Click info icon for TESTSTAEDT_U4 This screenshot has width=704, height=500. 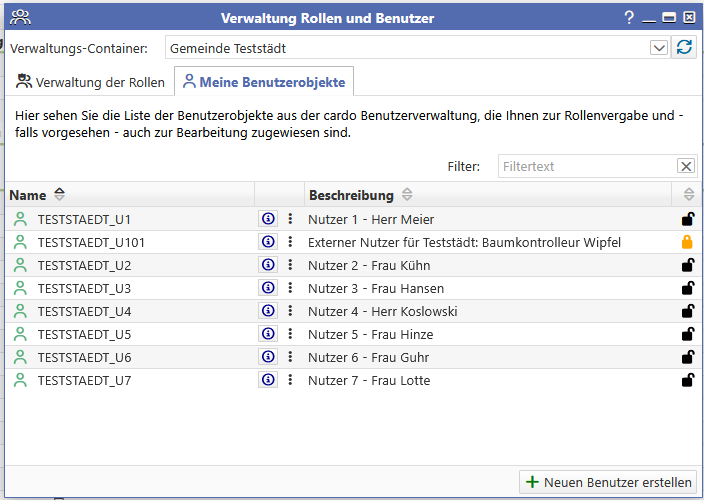pos(267,311)
